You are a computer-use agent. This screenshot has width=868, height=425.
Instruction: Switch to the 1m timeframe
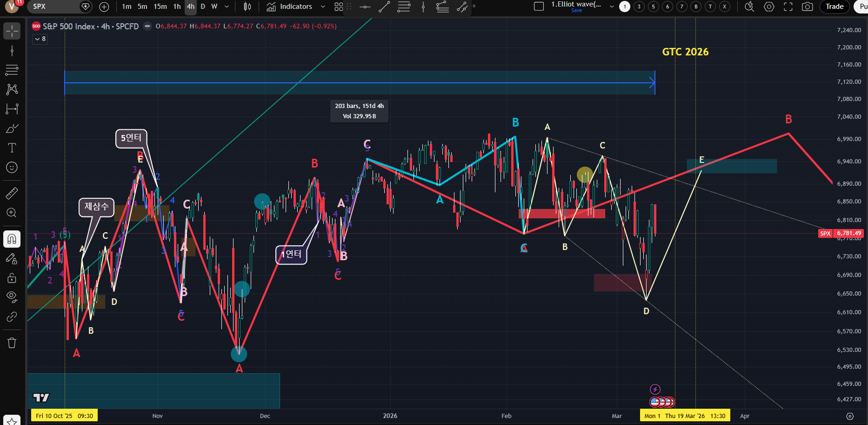tap(127, 7)
